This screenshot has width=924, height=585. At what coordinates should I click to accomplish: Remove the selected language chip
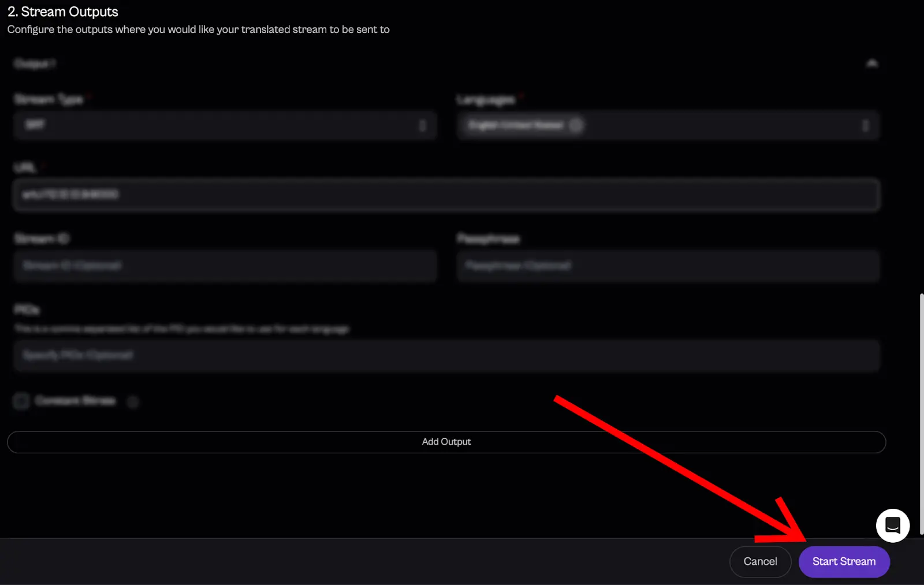[576, 125]
